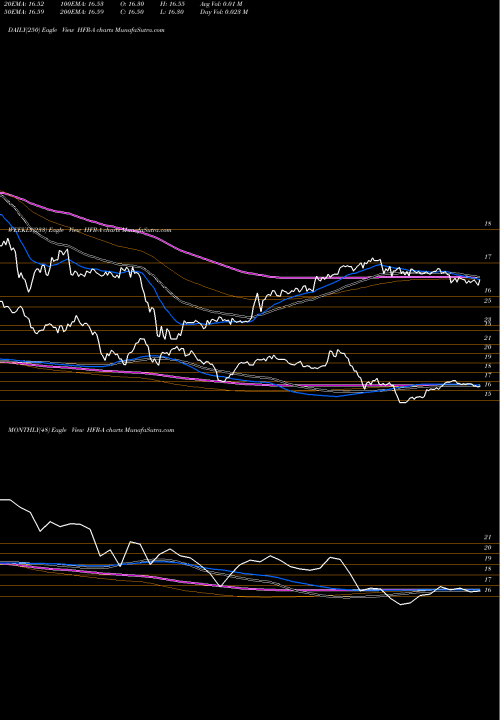The image size is (500, 720).
Task: Select the close price C value
Action: pyautogui.click(x=132, y=12)
